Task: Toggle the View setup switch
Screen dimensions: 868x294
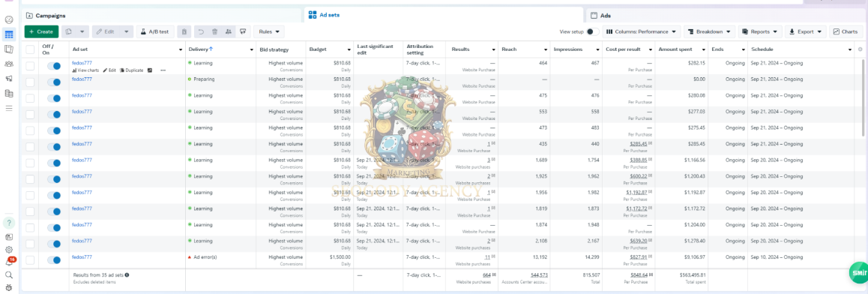Action: (592, 32)
